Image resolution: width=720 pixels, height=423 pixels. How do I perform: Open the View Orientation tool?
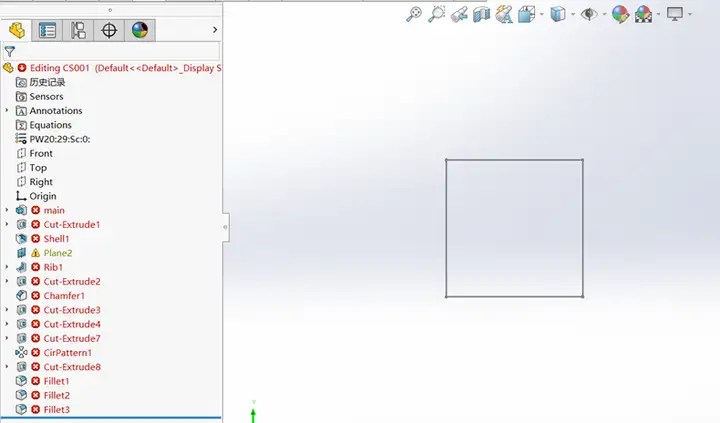[527, 14]
